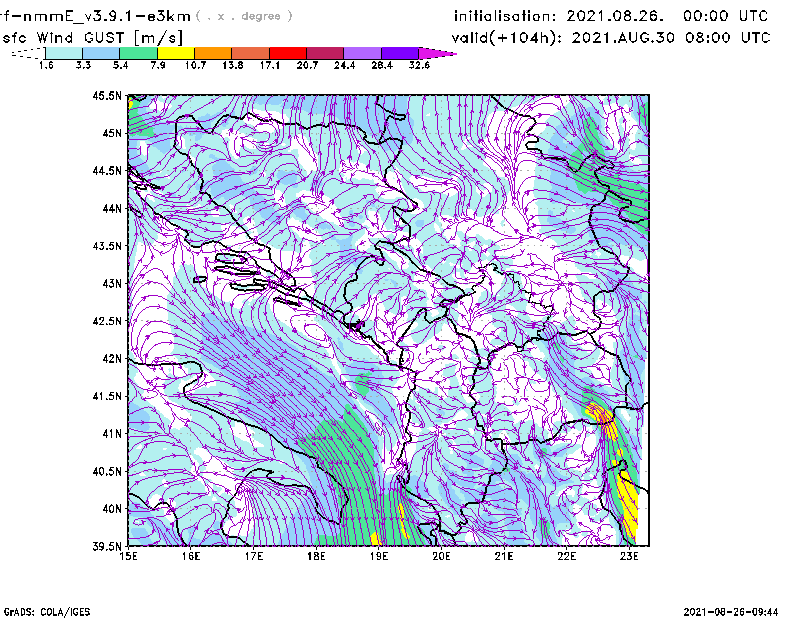The height and width of the screenshot is (618, 800).
Task: Click the initialisation date '2021.08.26.'
Action: 615,16
